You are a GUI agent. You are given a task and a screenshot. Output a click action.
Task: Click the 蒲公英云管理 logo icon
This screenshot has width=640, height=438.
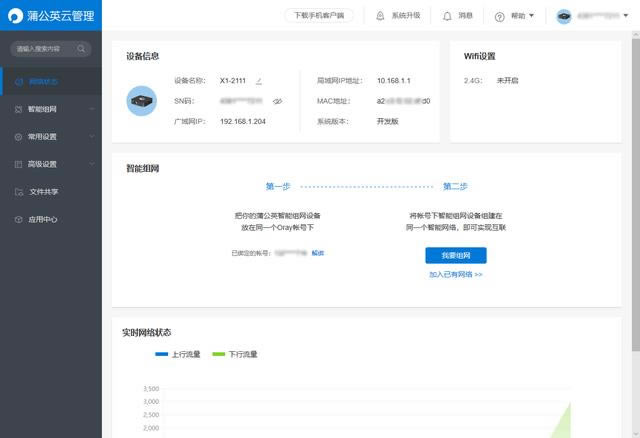pos(14,15)
